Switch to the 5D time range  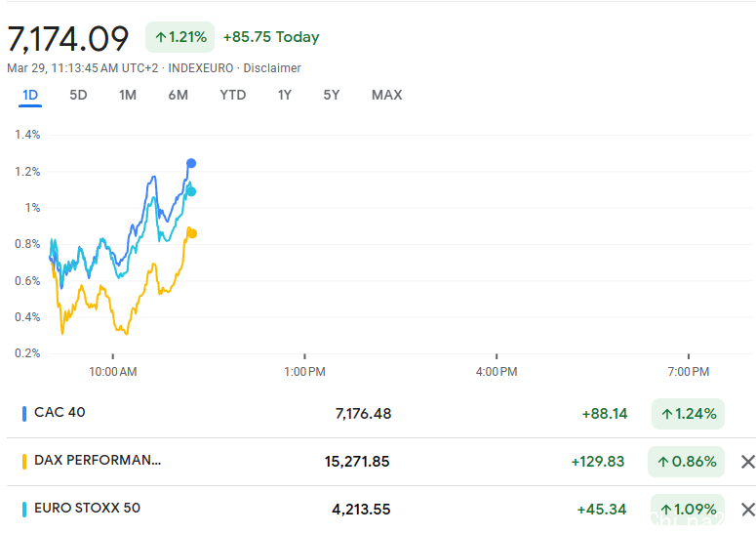coord(78,95)
